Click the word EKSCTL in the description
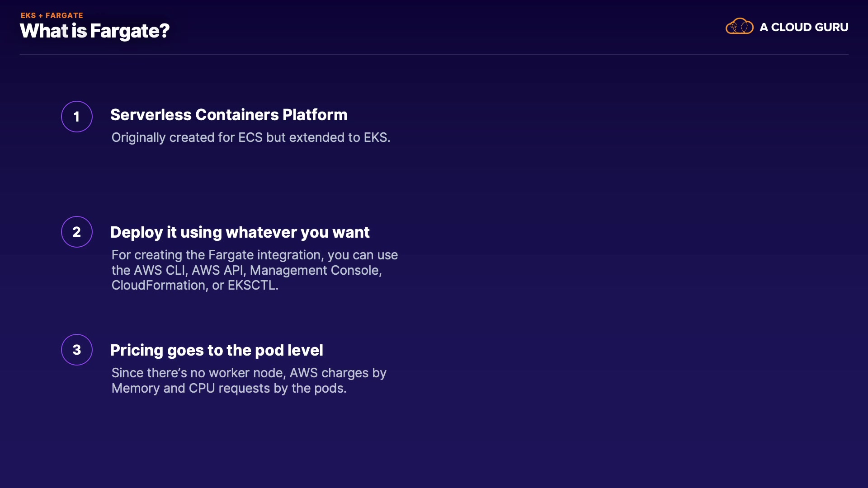 pyautogui.click(x=251, y=285)
